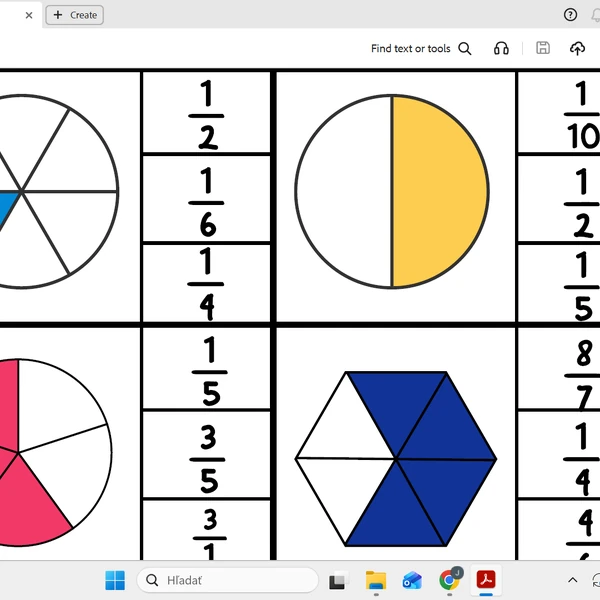Viewport: 600px width, 600px height.
Task: Open File Explorer from the taskbar
Action: 376,580
